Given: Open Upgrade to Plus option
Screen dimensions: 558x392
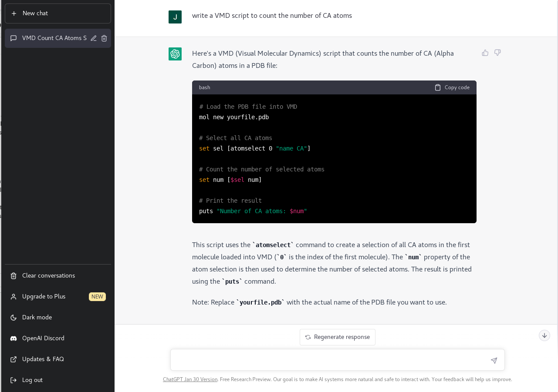Looking at the screenshot, I should pyautogui.click(x=44, y=296).
